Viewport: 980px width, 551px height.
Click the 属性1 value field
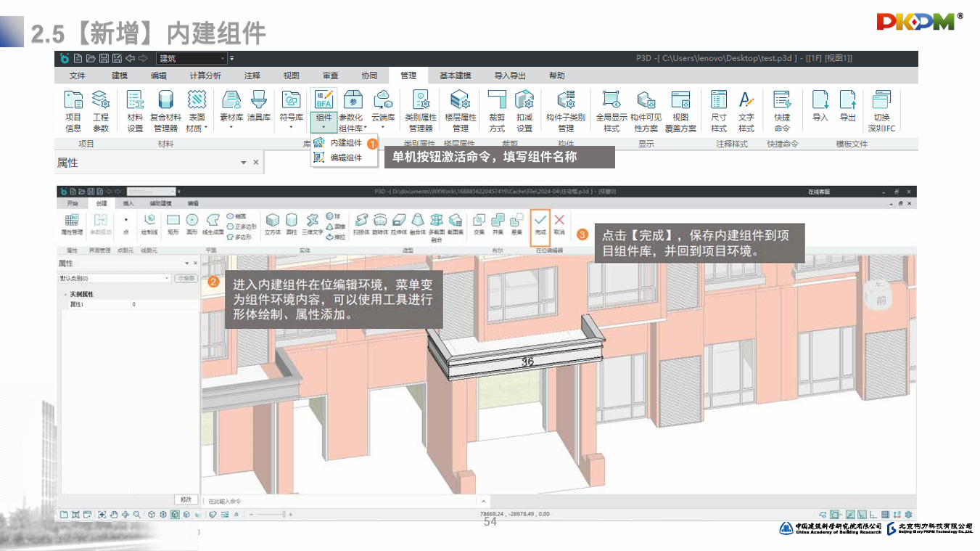pos(164,305)
